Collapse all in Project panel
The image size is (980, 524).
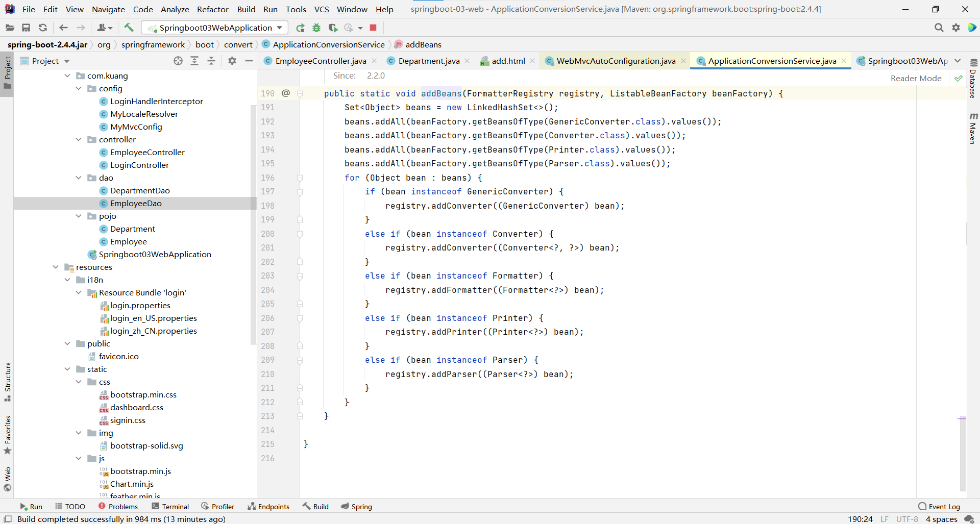[211, 61]
